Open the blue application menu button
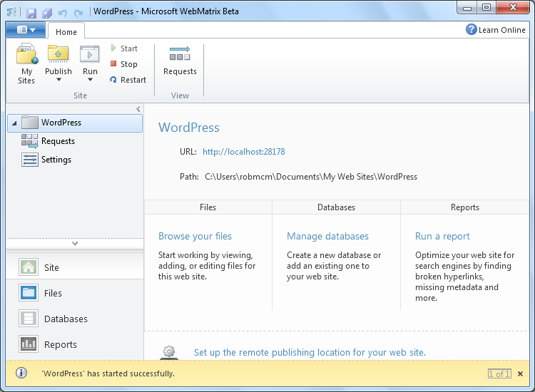This screenshot has width=535, height=392. point(26,30)
